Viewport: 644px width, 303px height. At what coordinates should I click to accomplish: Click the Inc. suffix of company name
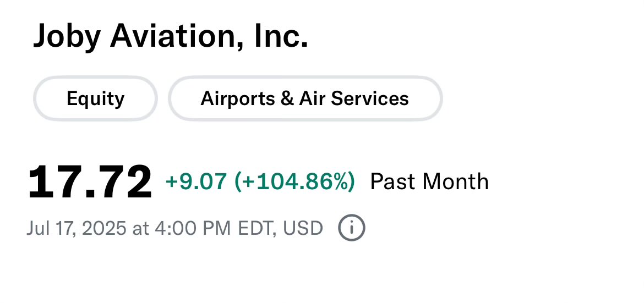[281, 36]
